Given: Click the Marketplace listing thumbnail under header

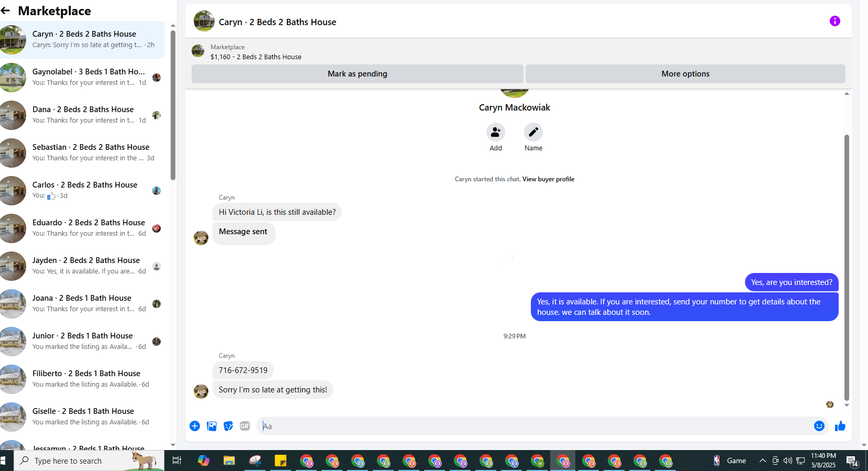Looking at the screenshot, I should point(198,51).
